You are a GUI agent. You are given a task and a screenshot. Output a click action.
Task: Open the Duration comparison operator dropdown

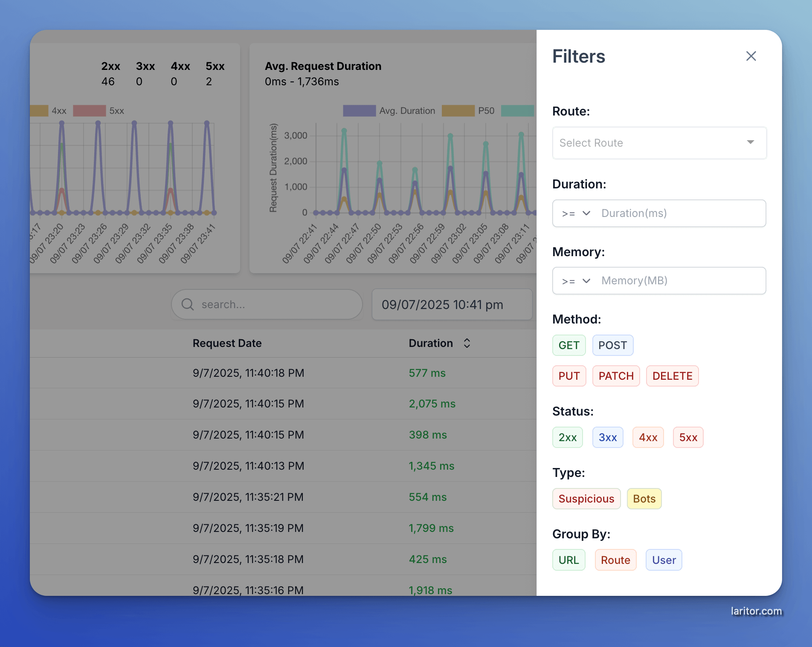coord(576,213)
